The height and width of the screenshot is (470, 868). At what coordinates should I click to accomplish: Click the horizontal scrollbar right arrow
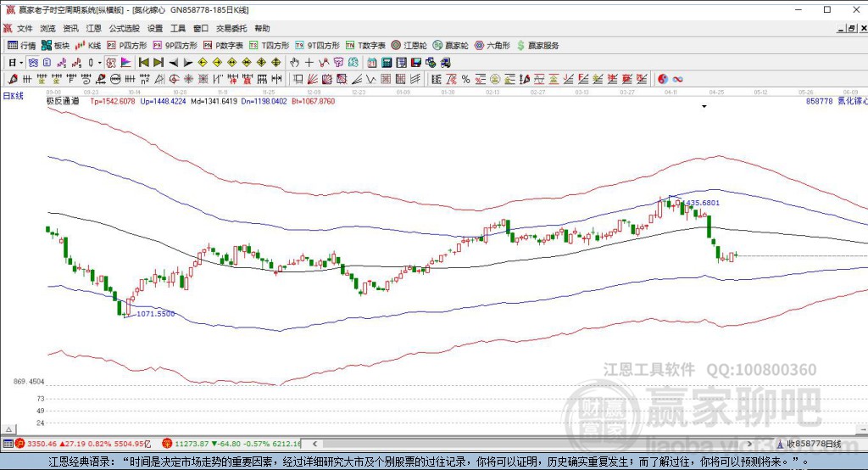750,444
